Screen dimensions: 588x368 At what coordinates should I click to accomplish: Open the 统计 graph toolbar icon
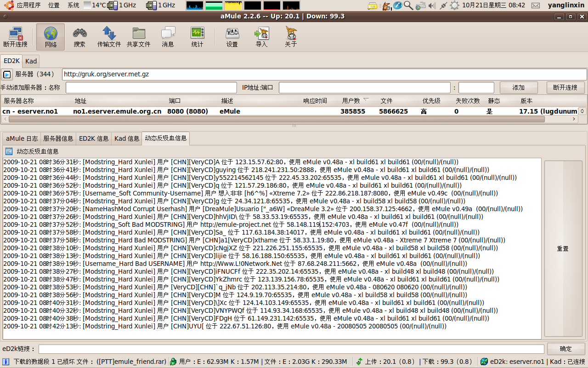[197, 37]
